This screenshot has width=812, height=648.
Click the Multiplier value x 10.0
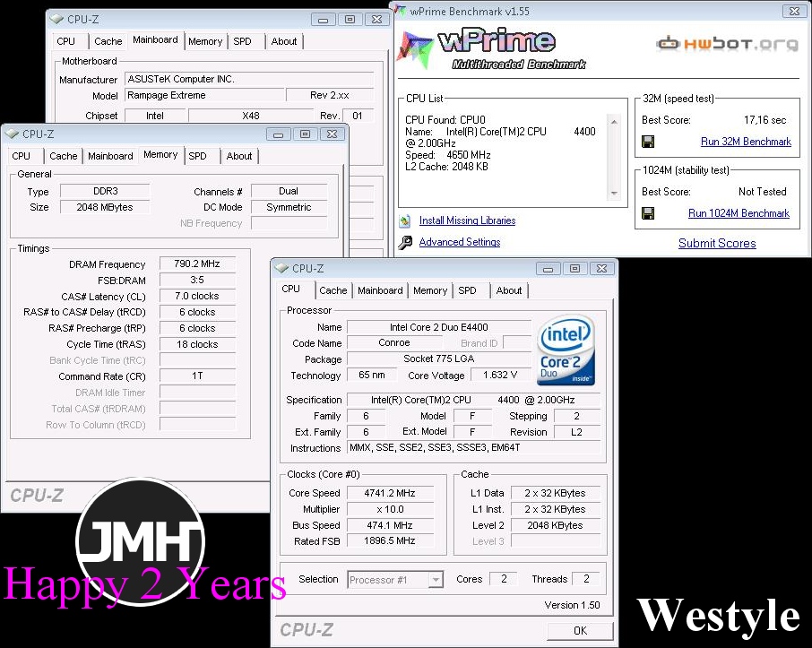(x=390, y=509)
